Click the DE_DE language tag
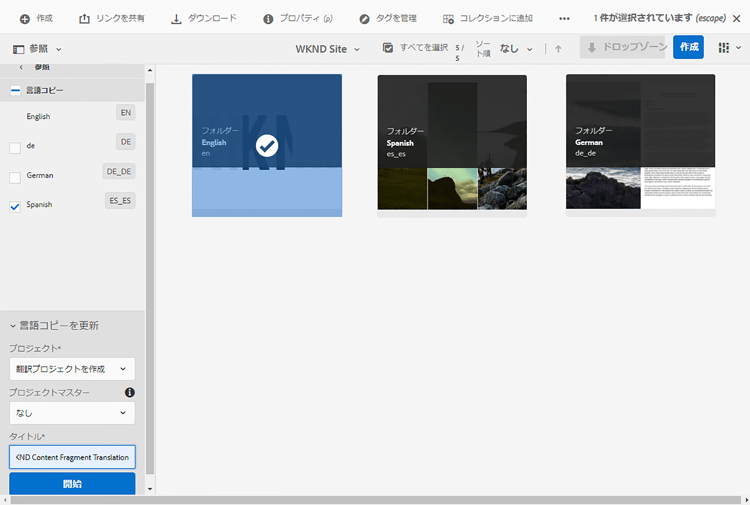Viewport: 750px width, 505px height. pyautogui.click(x=119, y=171)
